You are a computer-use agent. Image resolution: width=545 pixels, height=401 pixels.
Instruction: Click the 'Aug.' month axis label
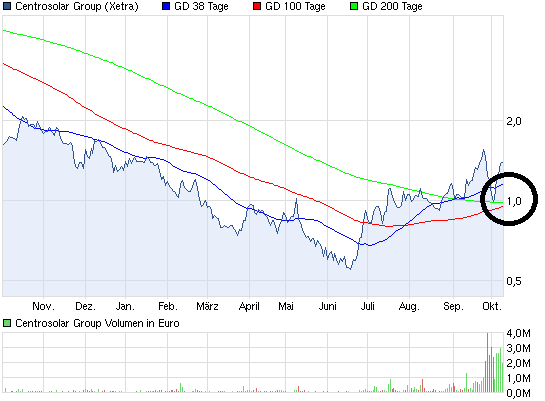coord(409,306)
